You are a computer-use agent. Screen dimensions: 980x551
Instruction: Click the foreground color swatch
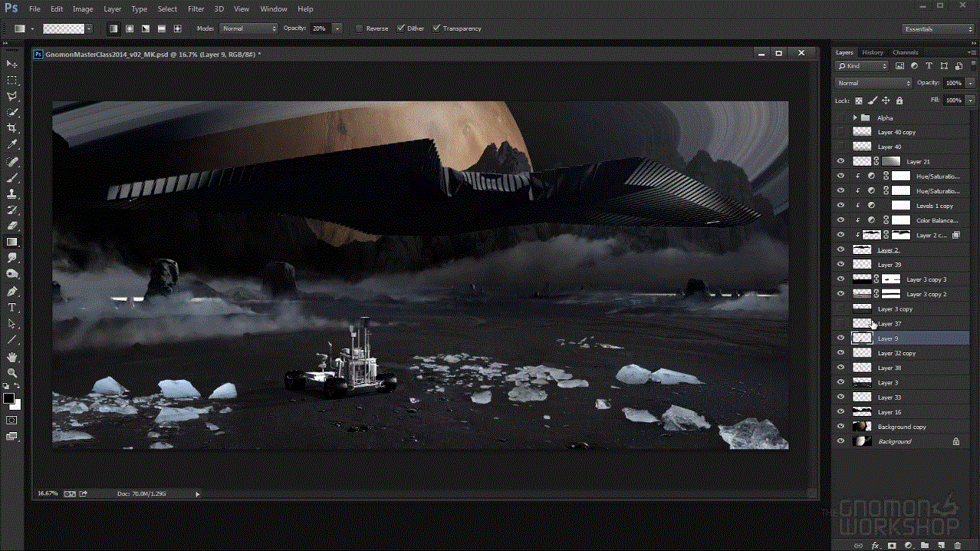coord(8,398)
